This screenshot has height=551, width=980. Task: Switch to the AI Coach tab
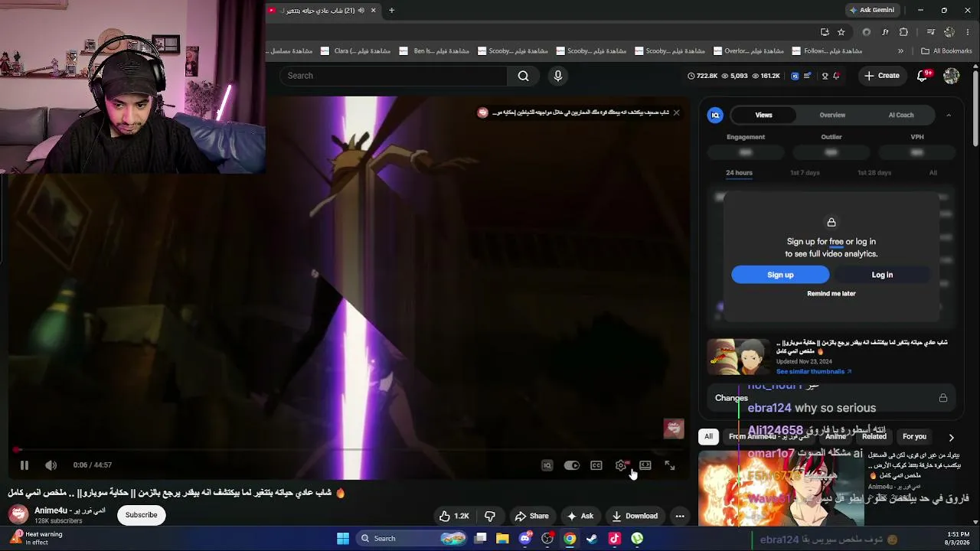(901, 115)
